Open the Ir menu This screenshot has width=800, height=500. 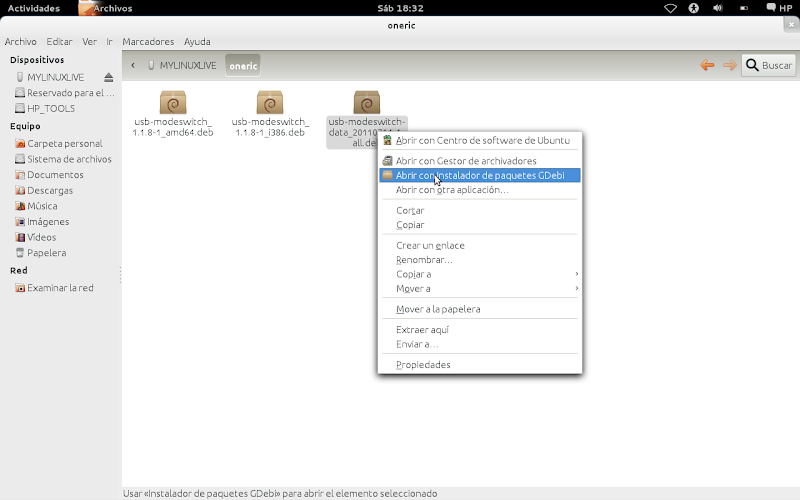click(x=109, y=42)
